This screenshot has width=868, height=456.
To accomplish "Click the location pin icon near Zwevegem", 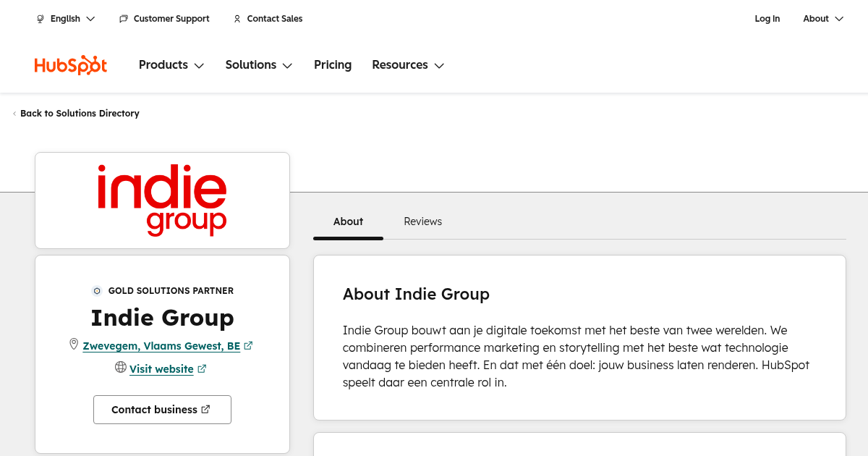I will 74,345.
